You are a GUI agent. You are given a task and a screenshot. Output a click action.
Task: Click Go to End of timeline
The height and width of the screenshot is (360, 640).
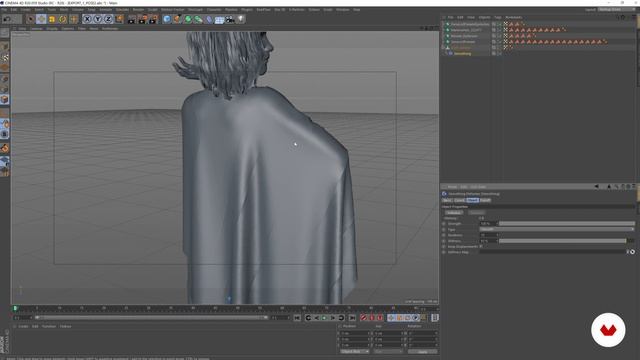(352, 318)
